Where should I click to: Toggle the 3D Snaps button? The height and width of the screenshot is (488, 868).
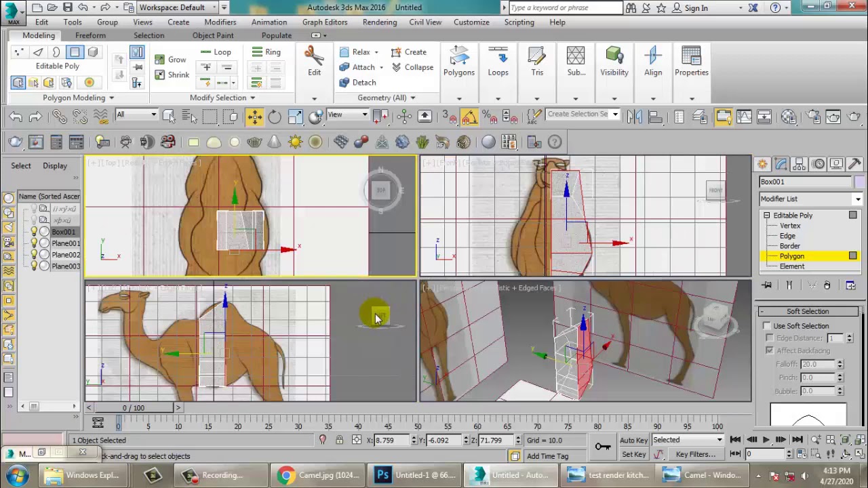pyautogui.click(x=449, y=117)
